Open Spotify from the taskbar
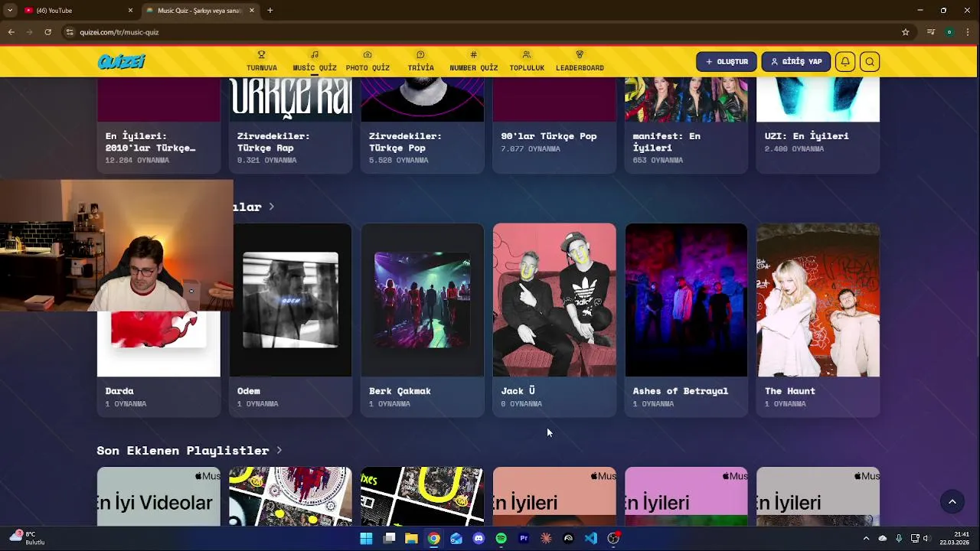The width and height of the screenshot is (980, 551). click(501, 539)
